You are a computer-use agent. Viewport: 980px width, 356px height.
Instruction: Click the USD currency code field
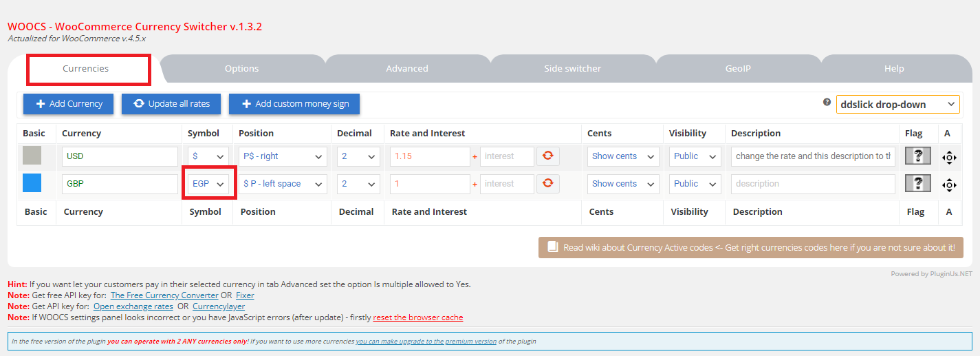pyautogui.click(x=120, y=156)
